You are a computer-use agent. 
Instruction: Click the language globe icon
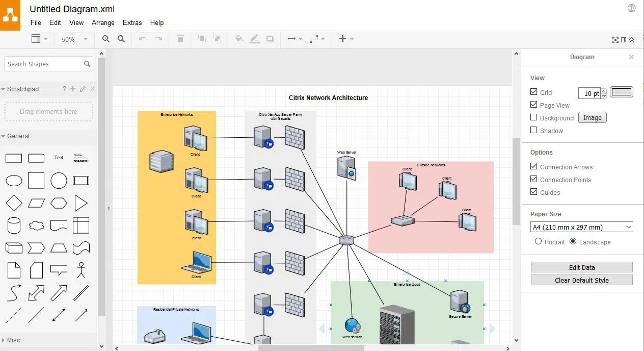coord(631,8)
